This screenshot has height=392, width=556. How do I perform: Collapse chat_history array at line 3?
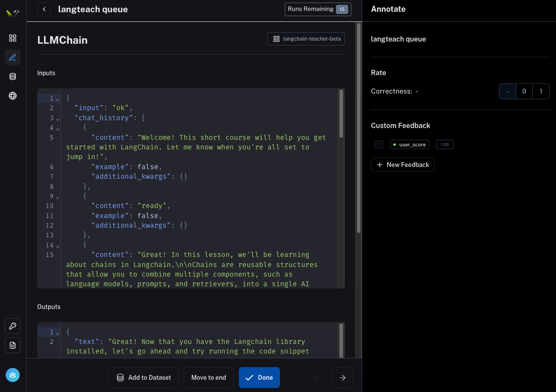(58, 118)
